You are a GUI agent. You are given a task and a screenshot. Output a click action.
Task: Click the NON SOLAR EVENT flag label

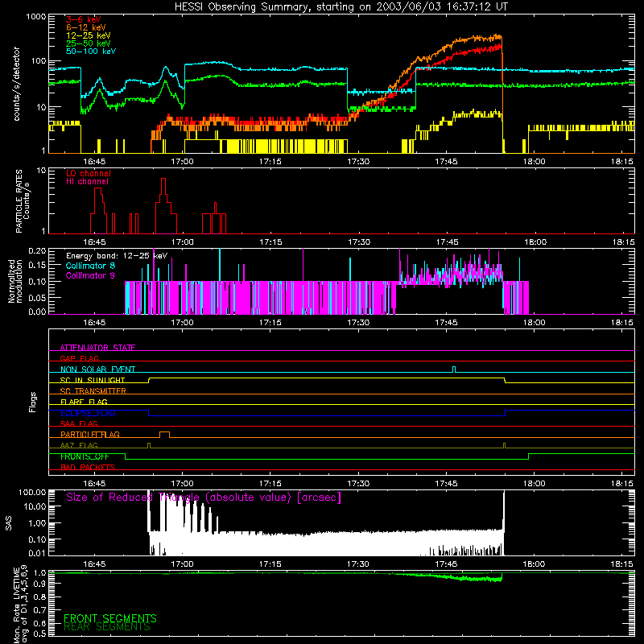click(x=97, y=369)
